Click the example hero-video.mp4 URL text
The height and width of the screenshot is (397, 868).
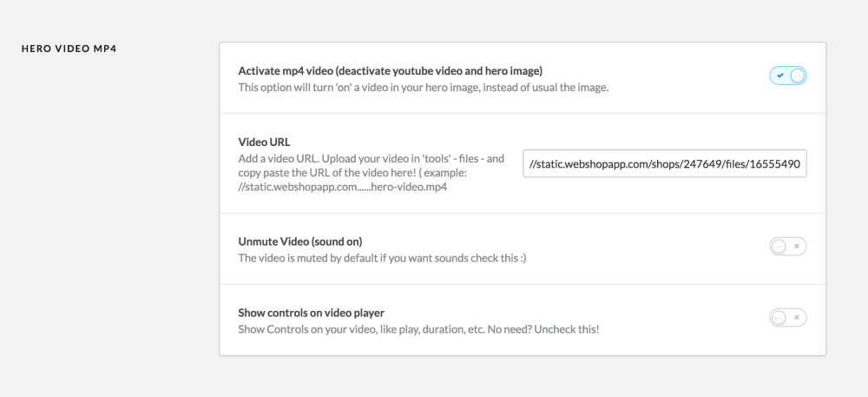click(x=343, y=187)
